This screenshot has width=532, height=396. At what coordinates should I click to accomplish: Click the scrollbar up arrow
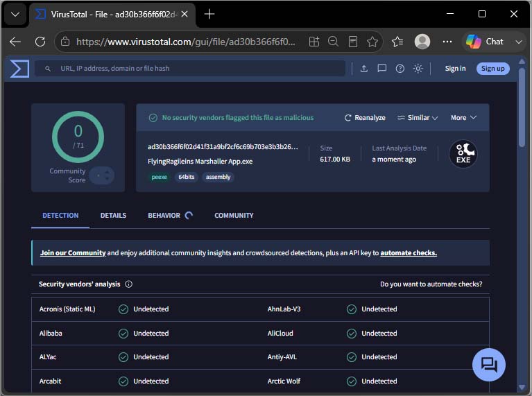coord(522,62)
